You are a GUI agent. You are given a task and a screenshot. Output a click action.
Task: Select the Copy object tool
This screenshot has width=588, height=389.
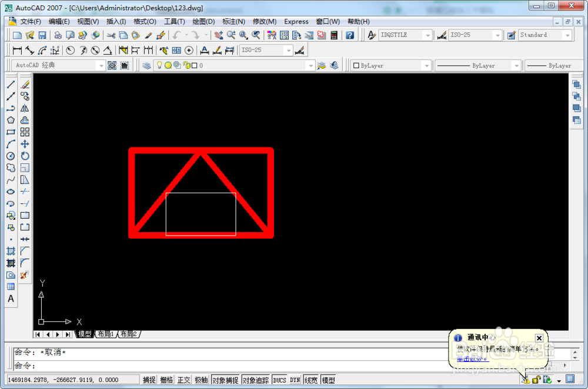[25, 96]
